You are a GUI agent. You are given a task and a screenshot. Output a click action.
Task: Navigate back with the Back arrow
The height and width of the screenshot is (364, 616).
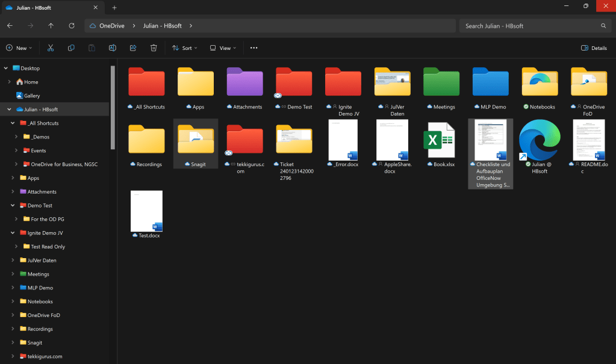[10, 25]
